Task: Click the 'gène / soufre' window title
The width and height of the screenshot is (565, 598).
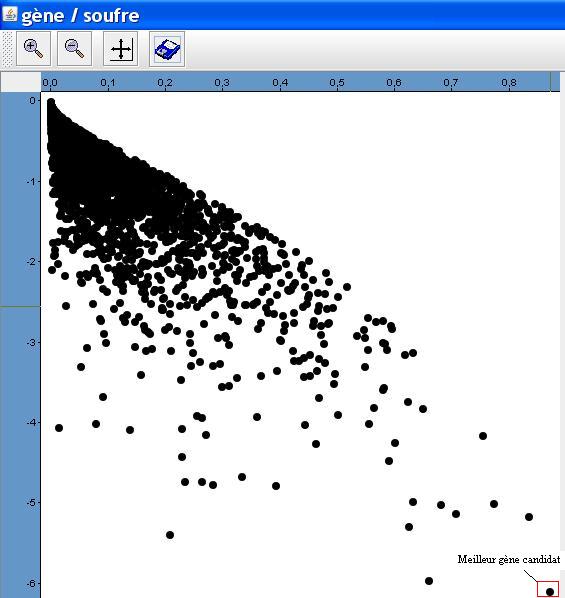Action: point(80,16)
